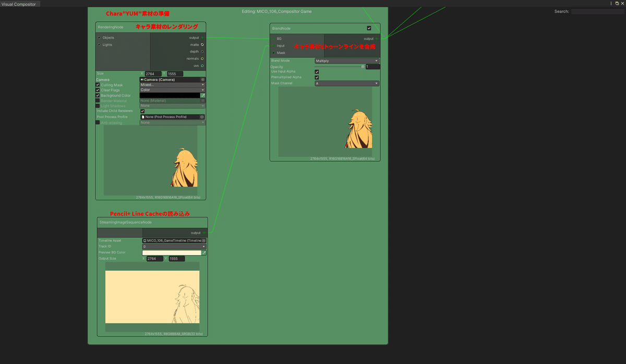
Task: Open the Render Material object picker
Action: click(x=202, y=101)
